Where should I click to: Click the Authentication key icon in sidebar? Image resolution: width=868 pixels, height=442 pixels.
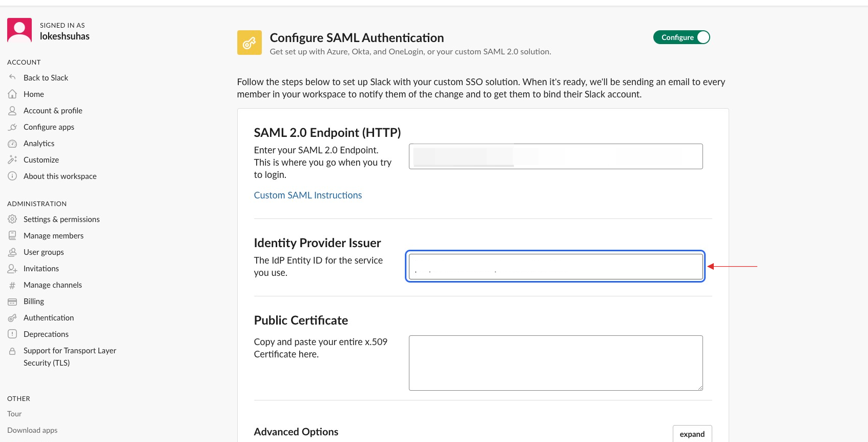click(12, 318)
